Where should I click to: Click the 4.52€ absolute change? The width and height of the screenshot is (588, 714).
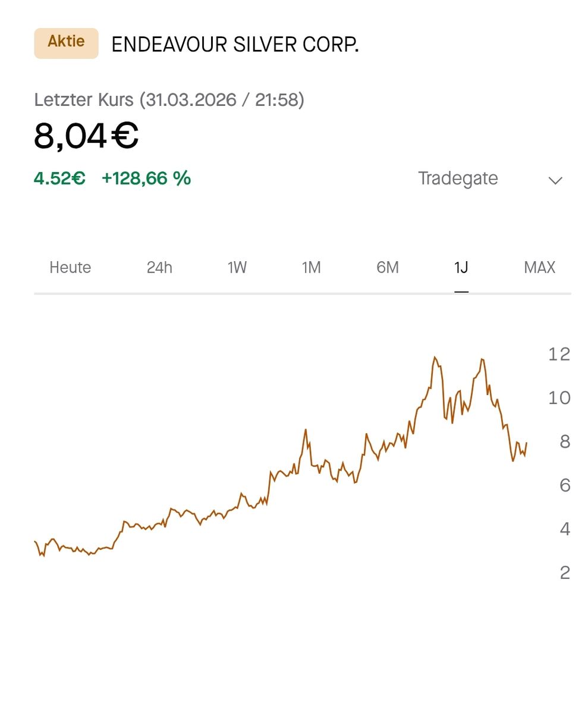59,178
